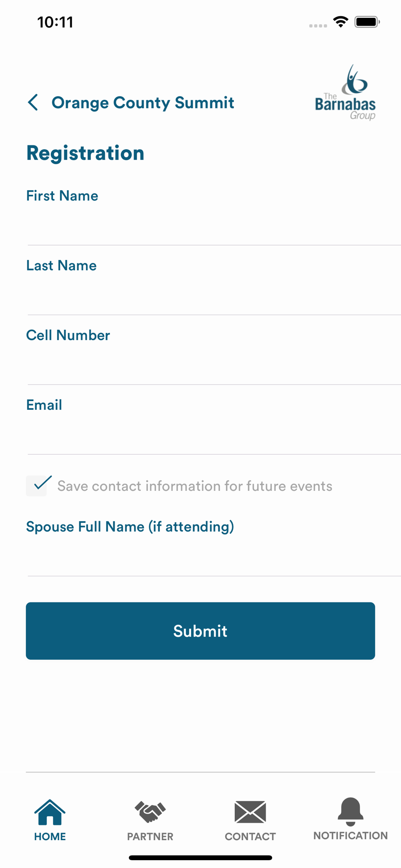Tap the Wi-Fi status icon
Screen dimensions: 401x868
(x=341, y=22)
